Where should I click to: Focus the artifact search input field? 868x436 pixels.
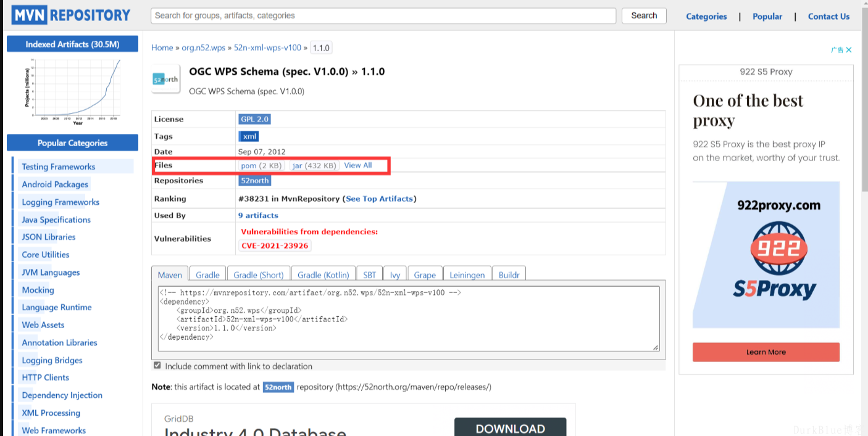[383, 15]
